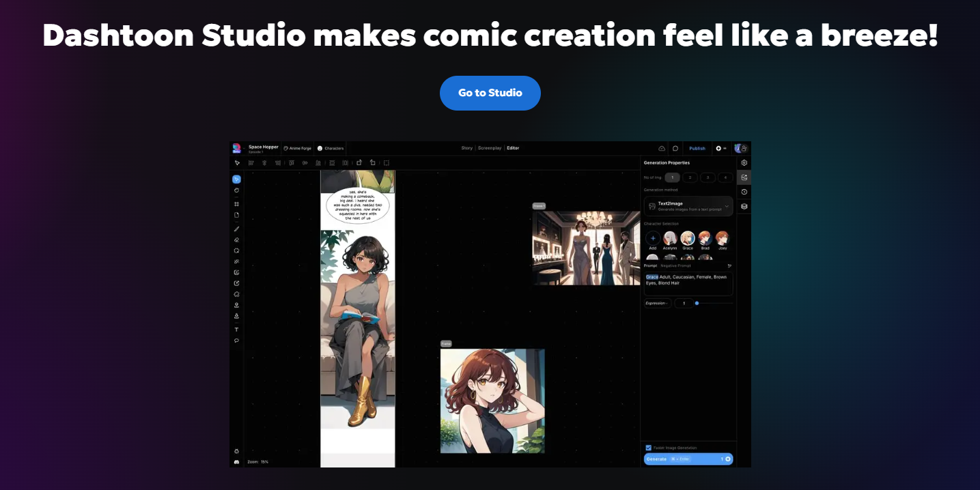980x490 pixels.
Task: Click the Dashtoon logo in the studio header
Action: (236, 148)
